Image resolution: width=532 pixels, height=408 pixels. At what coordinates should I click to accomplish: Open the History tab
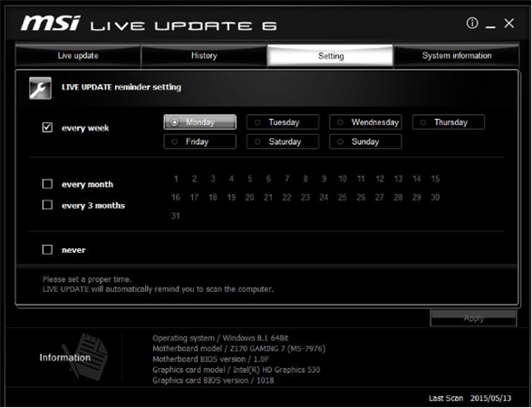point(204,55)
